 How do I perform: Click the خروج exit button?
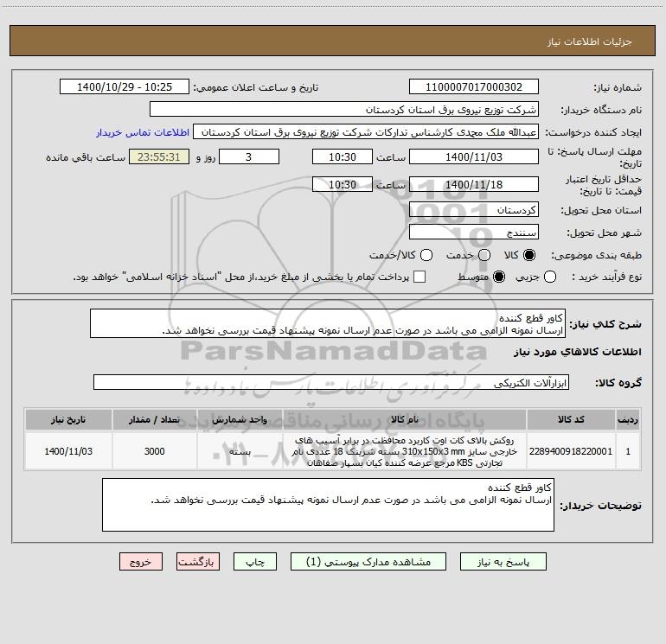coord(141,562)
